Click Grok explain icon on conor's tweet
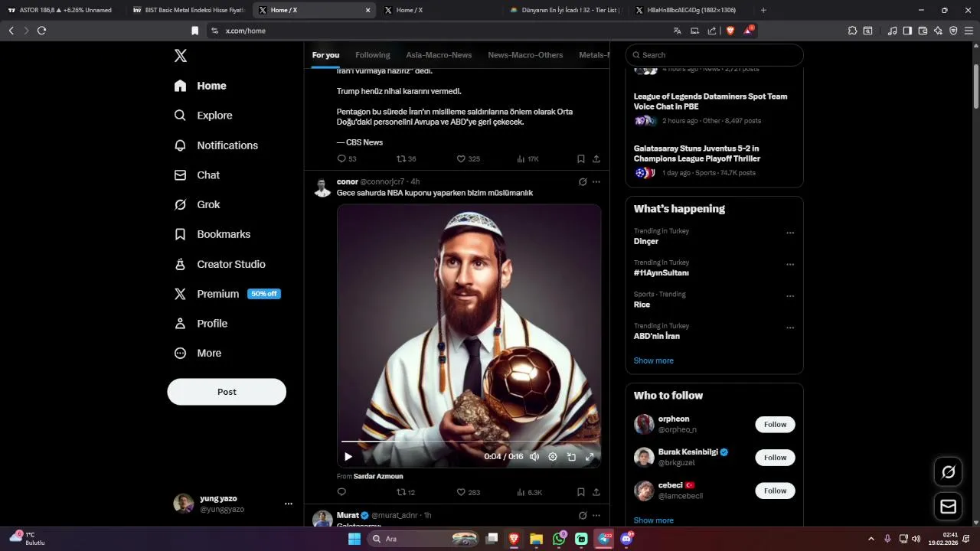 (583, 182)
